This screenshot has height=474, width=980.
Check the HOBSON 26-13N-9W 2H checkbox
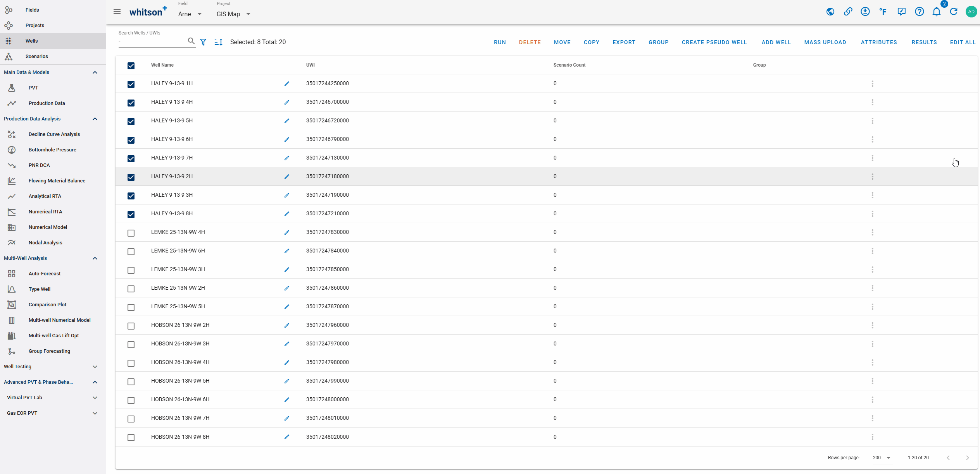point(131,326)
